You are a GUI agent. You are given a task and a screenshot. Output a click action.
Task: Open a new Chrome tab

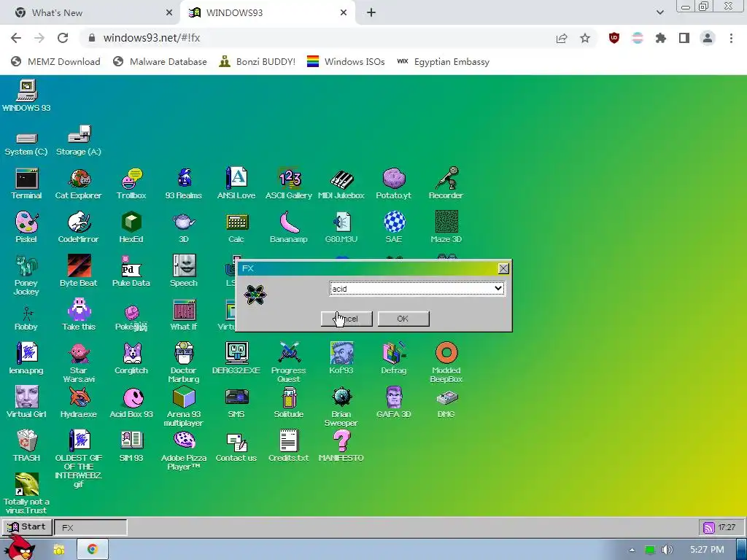[371, 13]
